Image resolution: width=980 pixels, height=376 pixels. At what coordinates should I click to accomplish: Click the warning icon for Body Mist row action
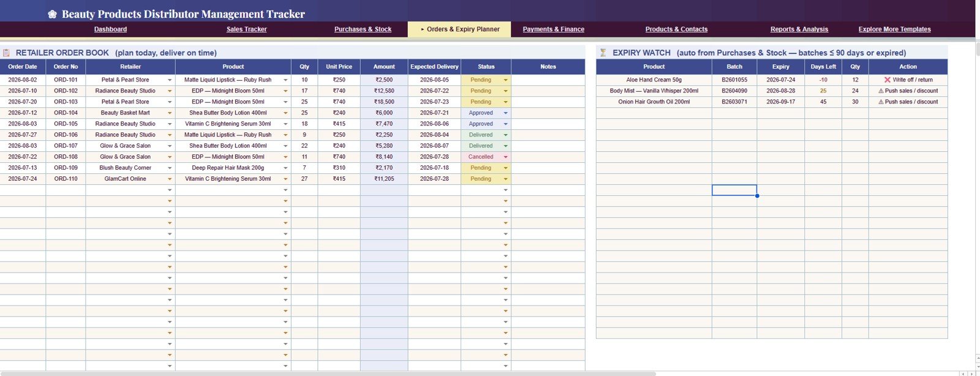tap(881, 91)
